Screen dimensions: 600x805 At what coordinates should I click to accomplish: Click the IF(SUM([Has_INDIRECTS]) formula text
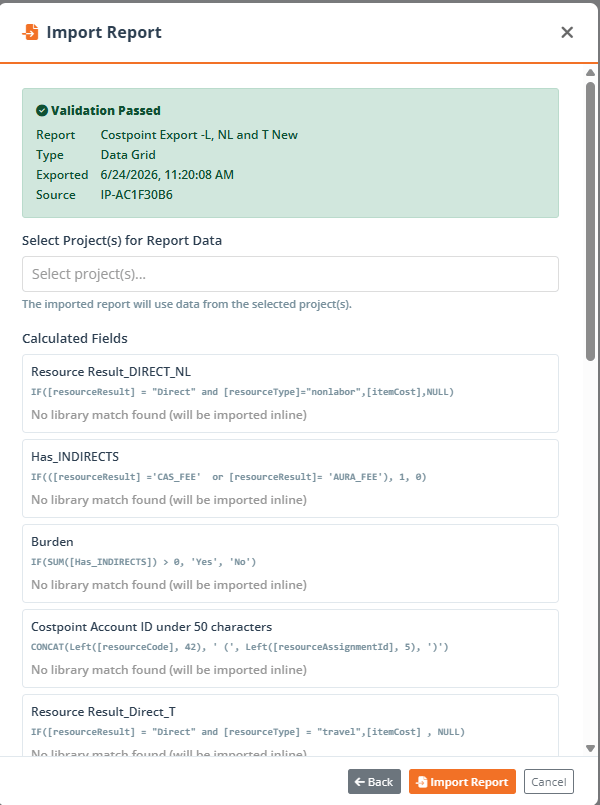click(144, 562)
